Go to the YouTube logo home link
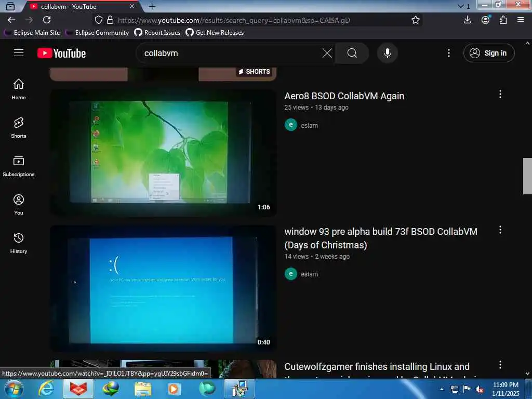 tap(62, 54)
